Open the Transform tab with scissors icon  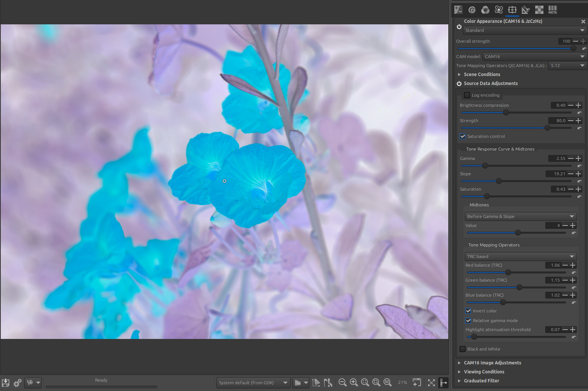point(525,10)
